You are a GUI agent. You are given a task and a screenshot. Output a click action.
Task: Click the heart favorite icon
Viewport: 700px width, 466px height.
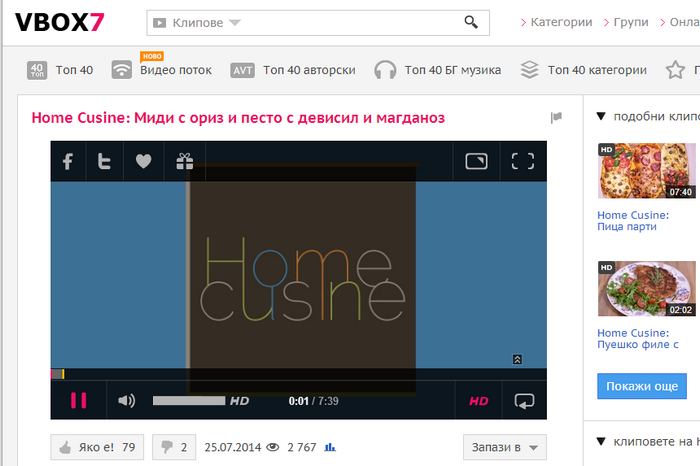tap(143, 161)
